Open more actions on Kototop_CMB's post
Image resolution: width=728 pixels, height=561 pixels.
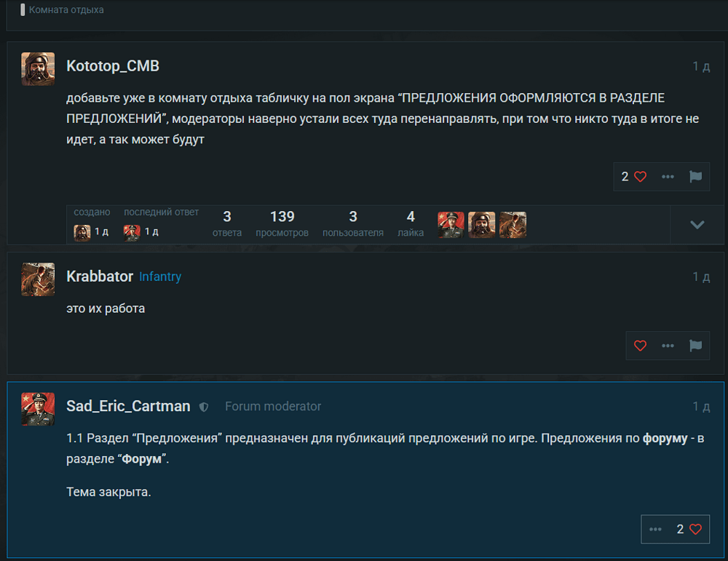[x=668, y=177]
